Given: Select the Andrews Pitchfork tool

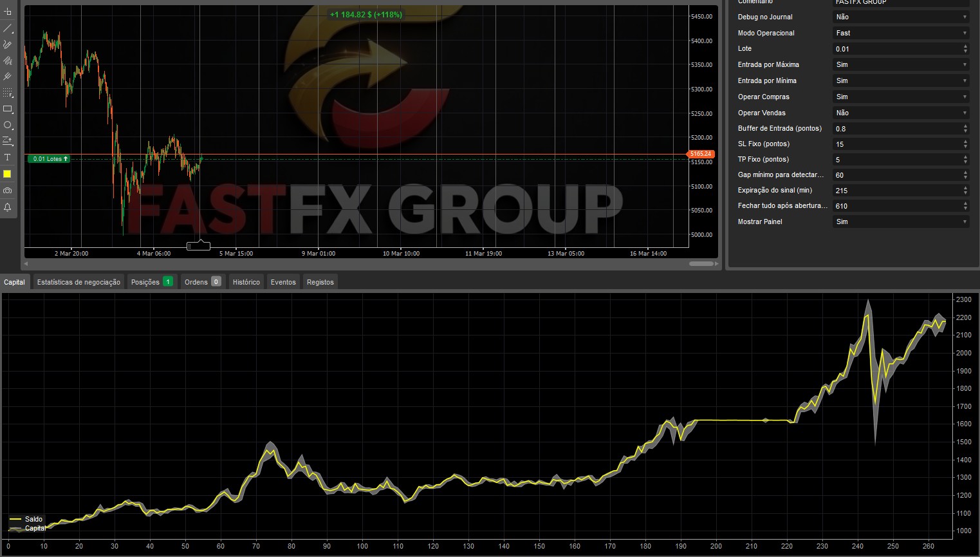Looking at the screenshot, I should (x=8, y=76).
